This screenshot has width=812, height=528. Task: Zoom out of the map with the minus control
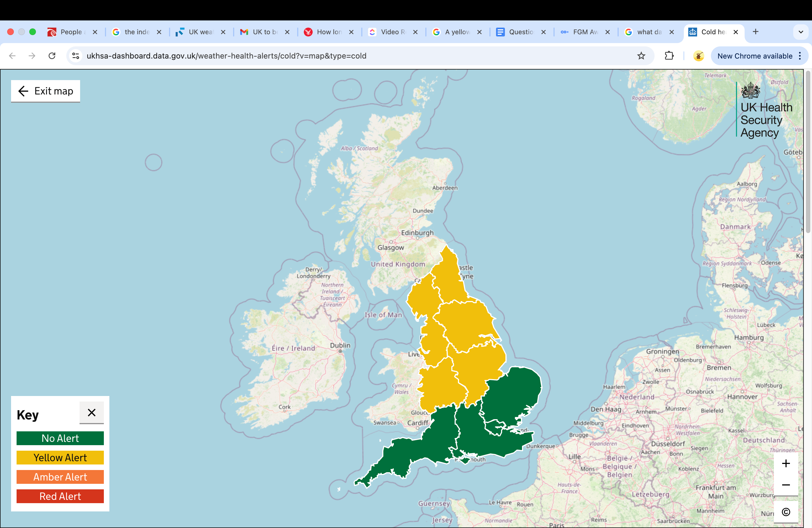coord(786,485)
